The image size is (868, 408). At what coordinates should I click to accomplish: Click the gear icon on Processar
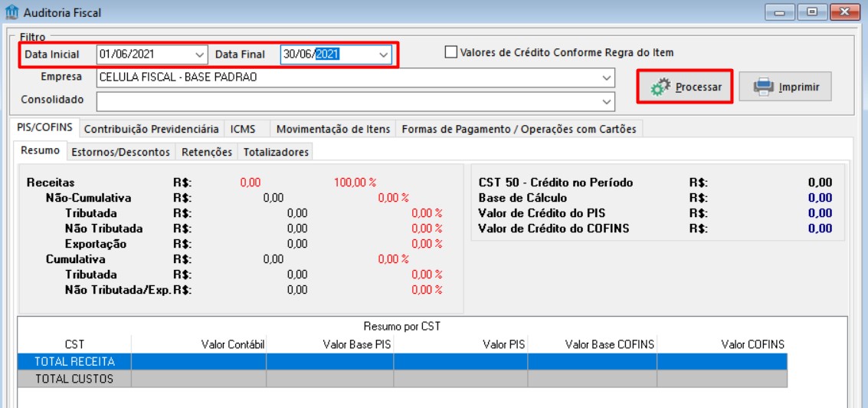660,87
